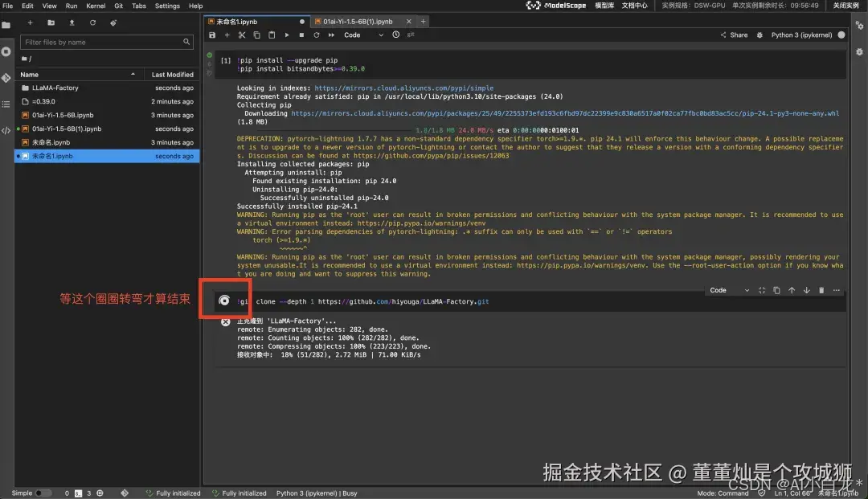
Task: Open the Tabs menu
Action: 139,6
